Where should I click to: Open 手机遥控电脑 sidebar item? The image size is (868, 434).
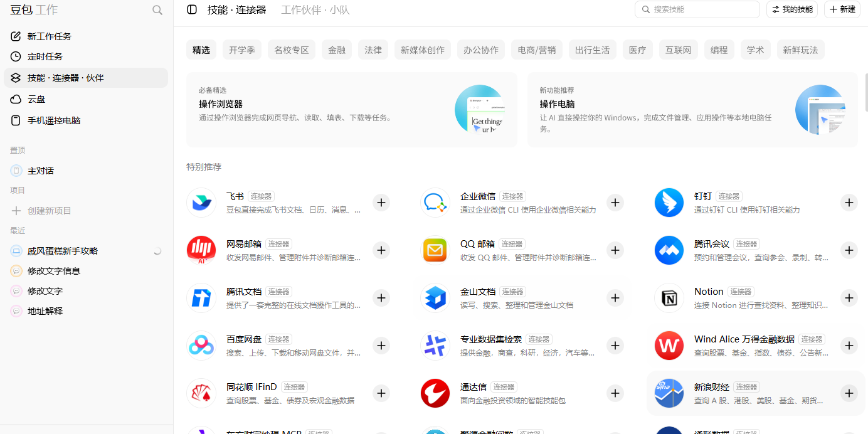86,120
